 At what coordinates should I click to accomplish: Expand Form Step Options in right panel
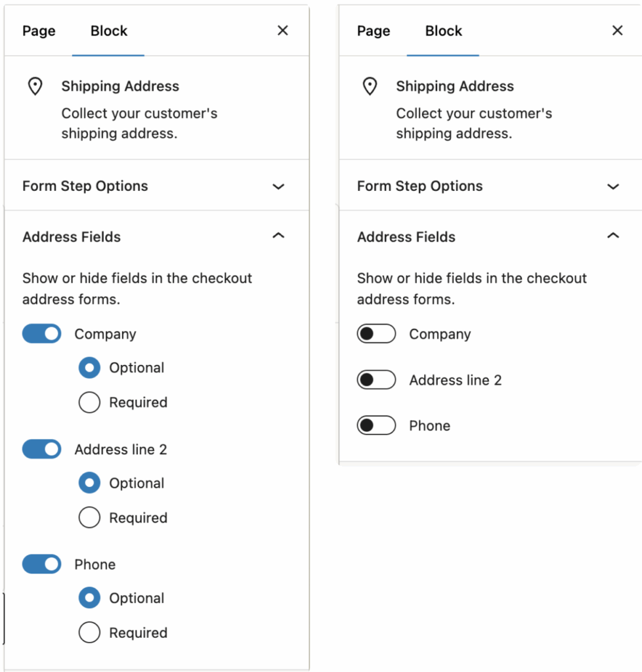(613, 186)
